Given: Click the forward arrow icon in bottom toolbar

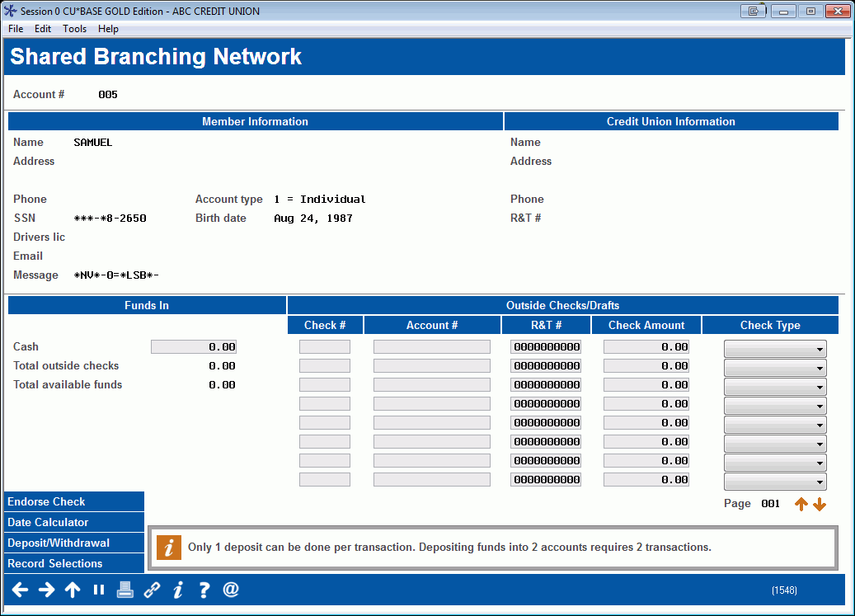Looking at the screenshot, I should pyautogui.click(x=46, y=590).
